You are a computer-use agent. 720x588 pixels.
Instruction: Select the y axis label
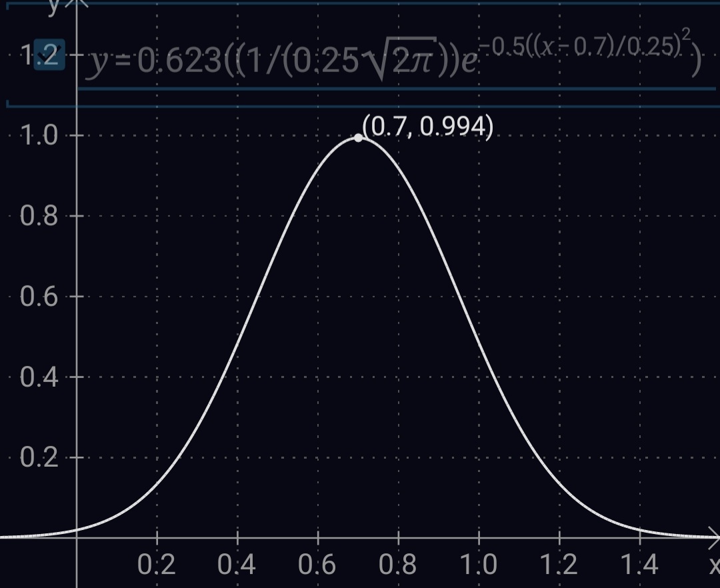pos(53,8)
